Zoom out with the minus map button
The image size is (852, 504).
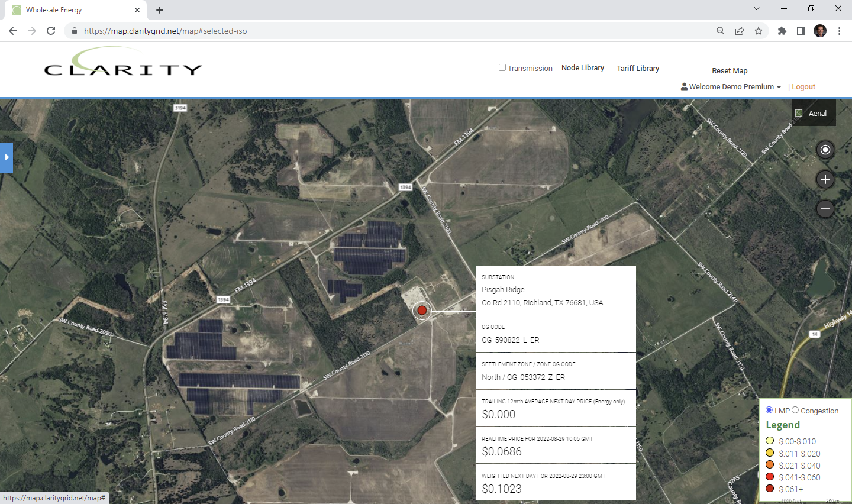point(825,209)
